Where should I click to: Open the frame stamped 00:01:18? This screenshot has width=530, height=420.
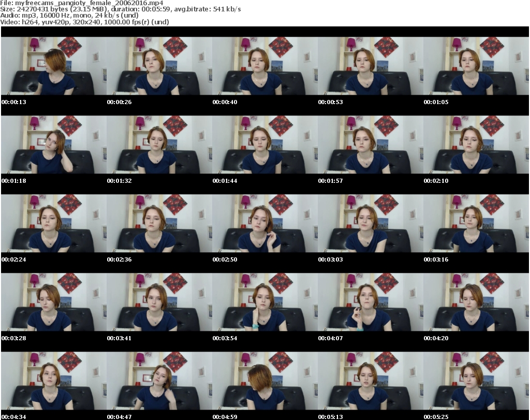click(54, 144)
